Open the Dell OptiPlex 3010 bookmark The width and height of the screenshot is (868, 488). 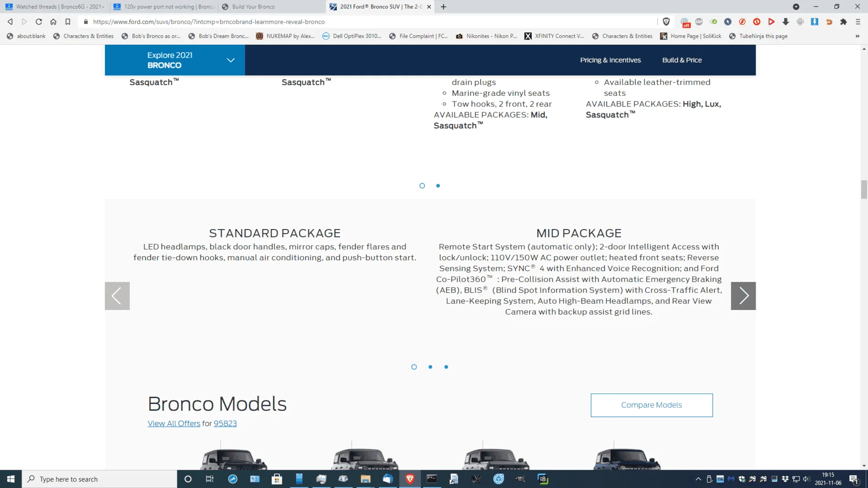352,36
